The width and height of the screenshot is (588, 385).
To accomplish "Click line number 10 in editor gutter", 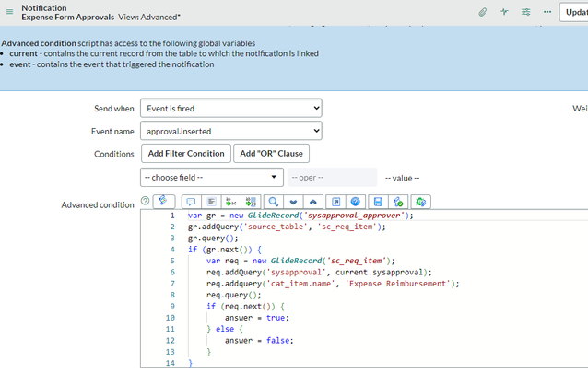I will point(170,318).
